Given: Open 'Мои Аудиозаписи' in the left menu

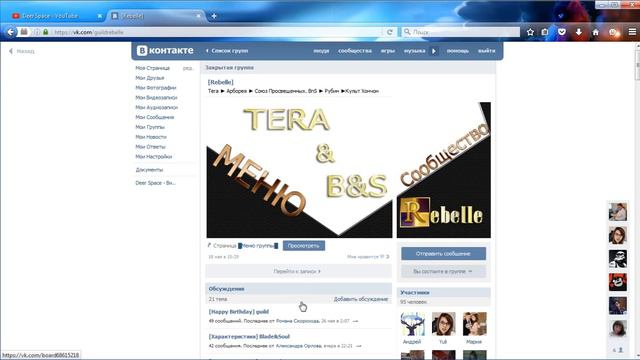Looking at the screenshot, I should tap(157, 107).
